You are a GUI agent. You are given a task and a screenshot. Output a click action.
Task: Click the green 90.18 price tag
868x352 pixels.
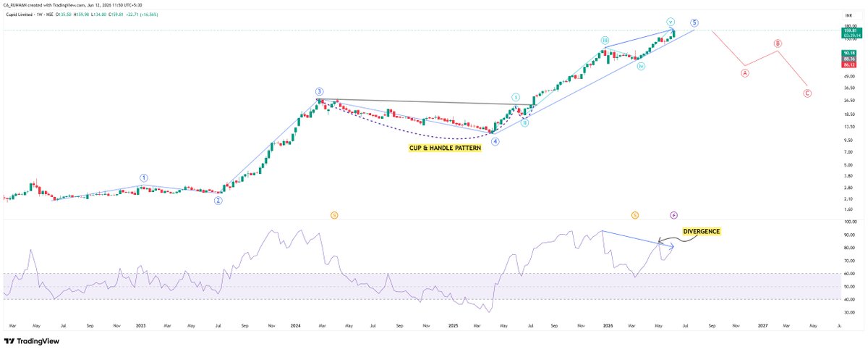pos(848,54)
